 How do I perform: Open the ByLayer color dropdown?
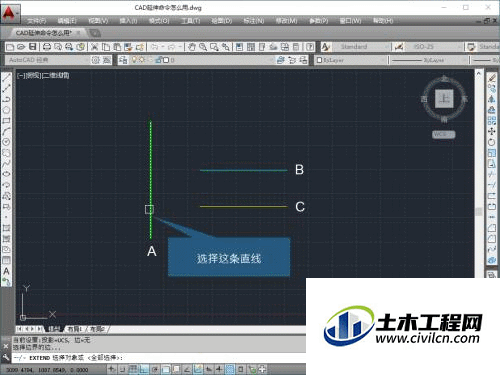tap(351, 60)
